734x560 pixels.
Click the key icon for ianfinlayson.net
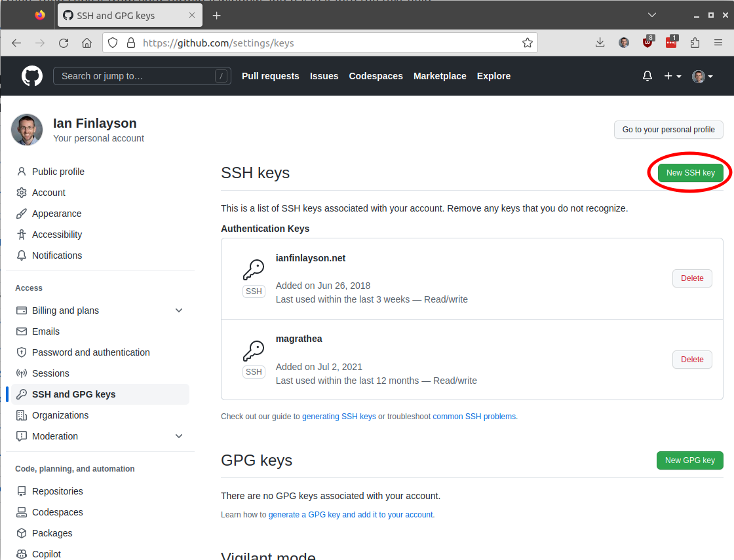tap(254, 269)
